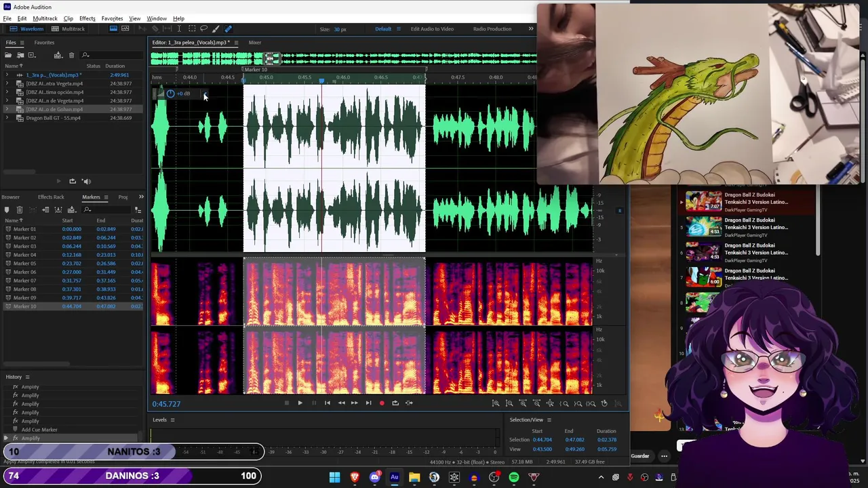Click trash icon in Files panel
This screenshot has width=868, height=488.
click(71, 55)
